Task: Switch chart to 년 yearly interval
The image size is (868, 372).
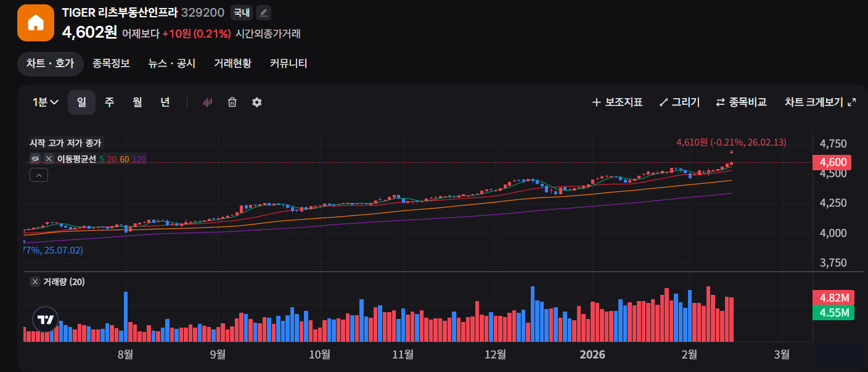Action: (x=165, y=102)
